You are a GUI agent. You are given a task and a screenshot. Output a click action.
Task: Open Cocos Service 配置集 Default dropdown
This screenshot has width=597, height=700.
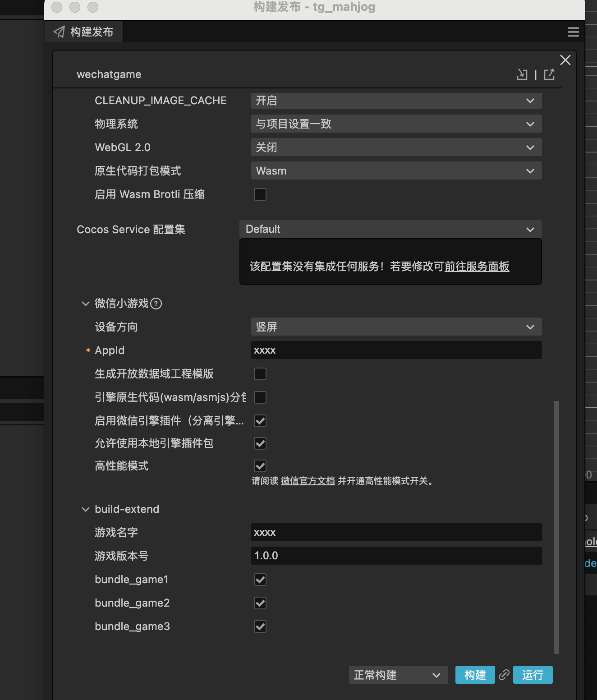point(390,229)
